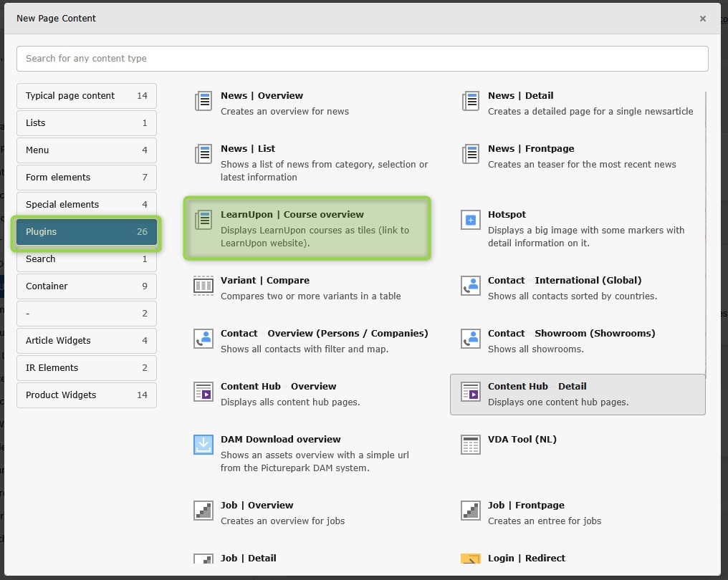This screenshot has height=580, width=728.
Task: Choose the News | Overview title
Action: coord(262,95)
